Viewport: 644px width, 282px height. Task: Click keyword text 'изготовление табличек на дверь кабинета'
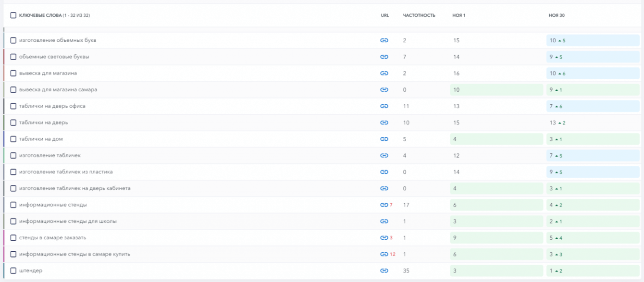74,188
